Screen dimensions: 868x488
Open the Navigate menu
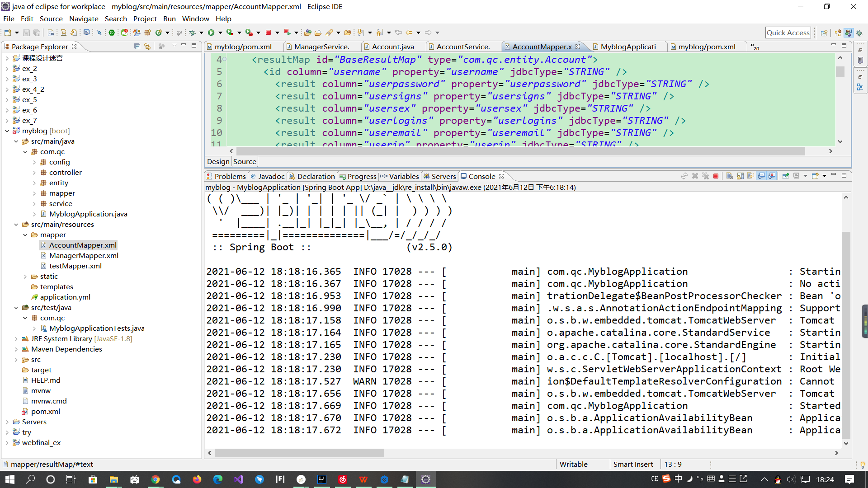tap(84, 19)
